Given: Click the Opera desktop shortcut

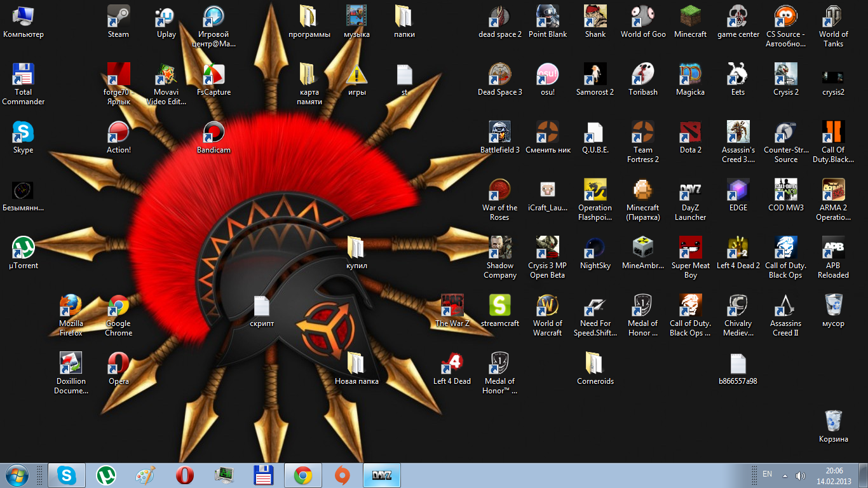Looking at the screenshot, I should point(119,369).
